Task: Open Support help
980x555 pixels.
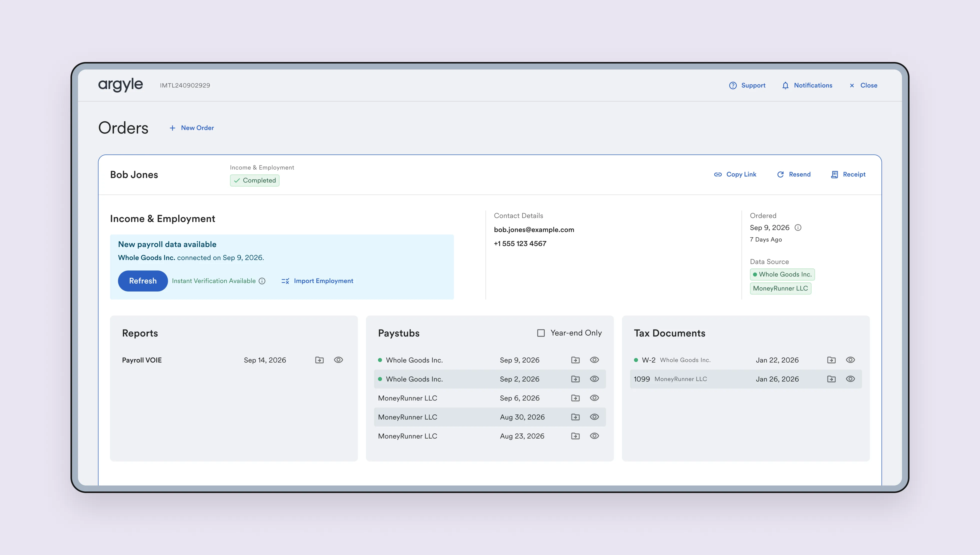Action: click(747, 85)
